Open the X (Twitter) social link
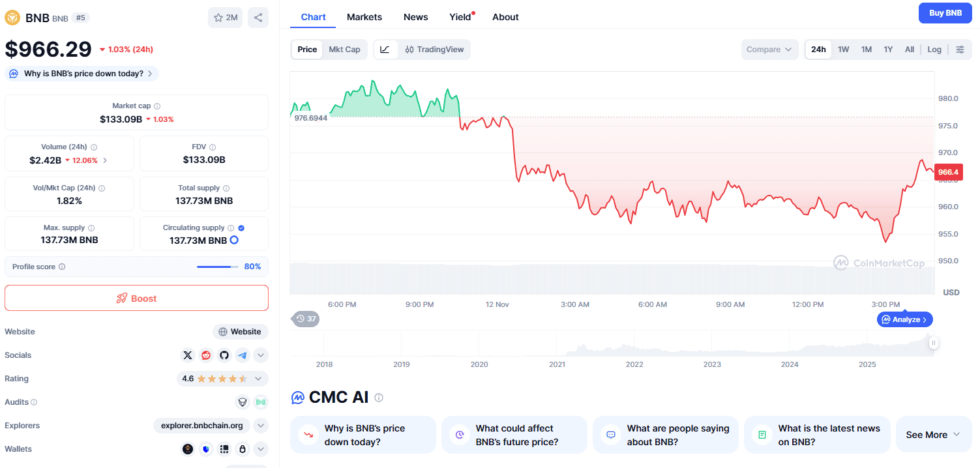The image size is (980, 468). [x=188, y=355]
